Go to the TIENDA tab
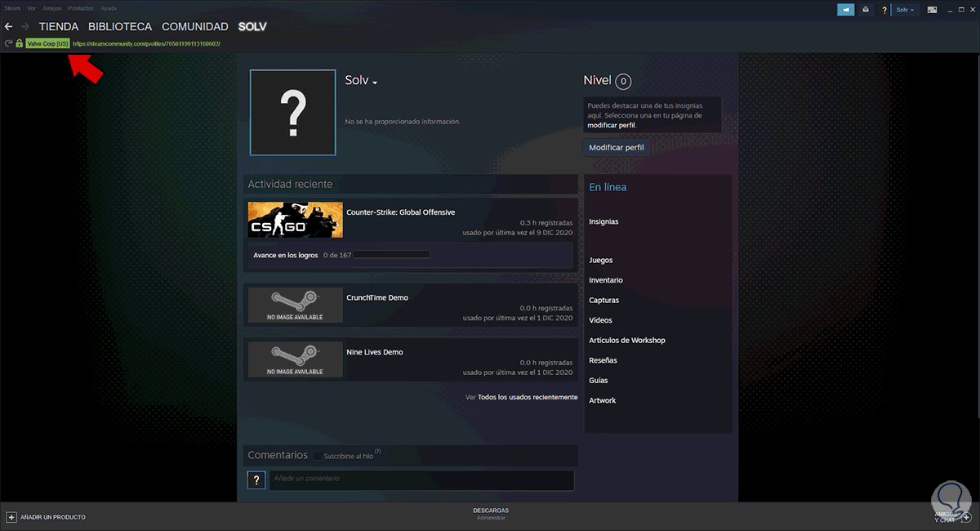980x531 pixels. [x=59, y=27]
